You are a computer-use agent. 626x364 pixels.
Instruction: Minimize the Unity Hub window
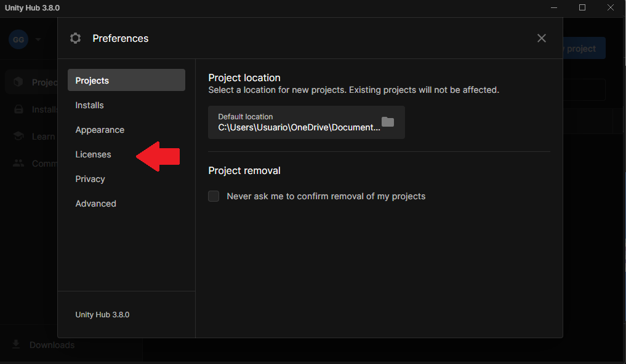(554, 7)
